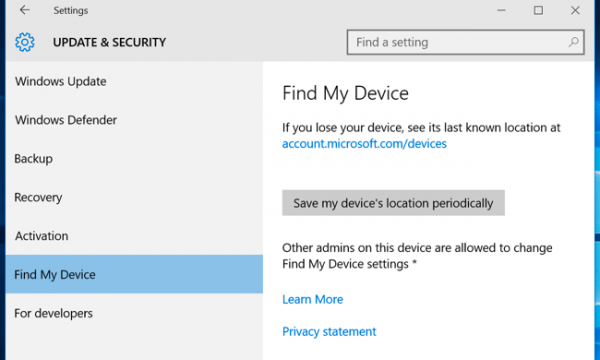Viewport: 600px width, 360px height.
Task: Close the Settings window
Action: tap(575, 10)
